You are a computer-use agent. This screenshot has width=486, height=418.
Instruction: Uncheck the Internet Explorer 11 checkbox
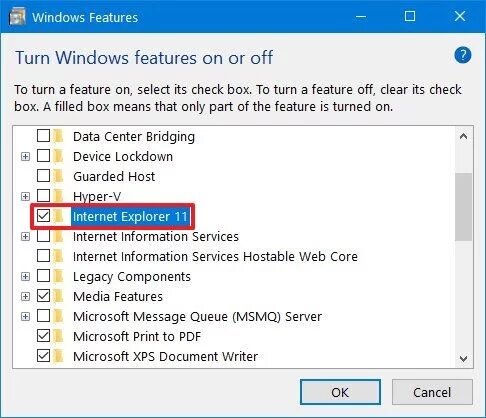(x=43, y=216)
